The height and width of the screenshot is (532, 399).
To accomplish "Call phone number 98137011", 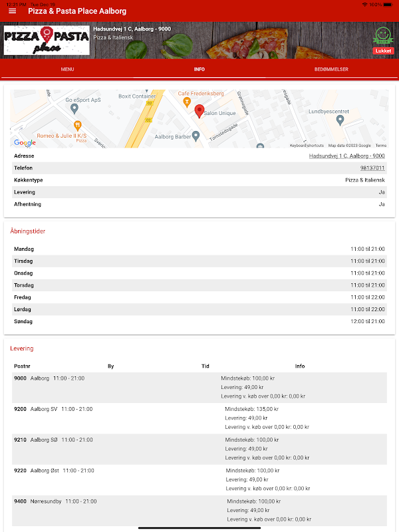I will pos(372,168).
